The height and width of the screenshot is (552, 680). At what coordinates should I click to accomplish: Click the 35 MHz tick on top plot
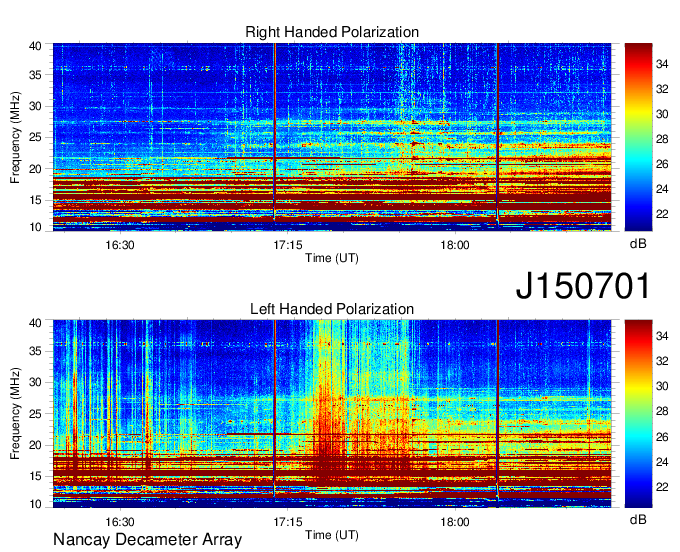click(36, 75)
